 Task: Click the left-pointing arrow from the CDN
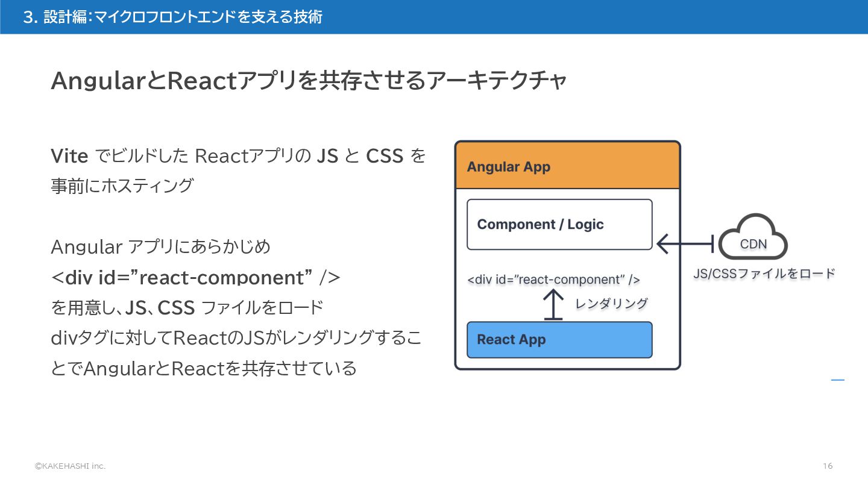685,244
